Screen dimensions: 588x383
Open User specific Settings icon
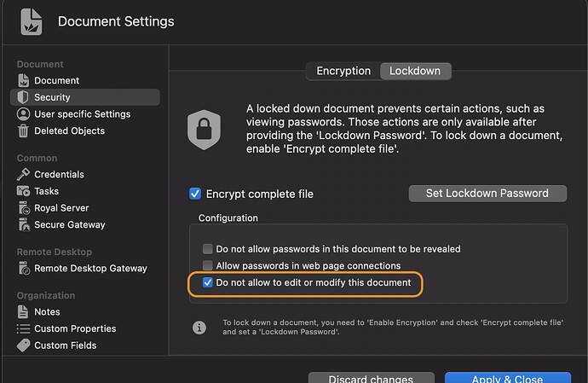(23, 114)
